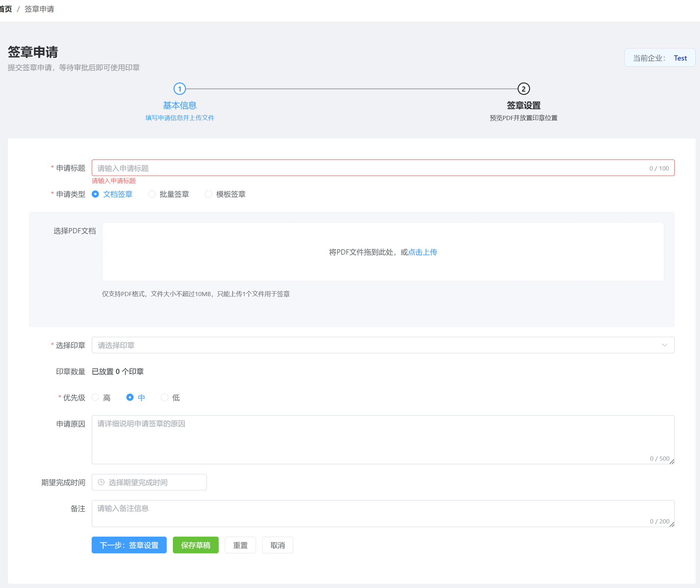Open the 选择期望完成时间 date picker

[x=149, y=482]
